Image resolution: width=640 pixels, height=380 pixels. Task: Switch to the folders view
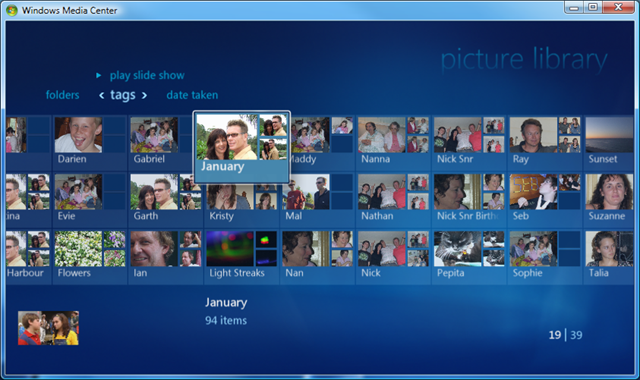(x=62, y=95)
